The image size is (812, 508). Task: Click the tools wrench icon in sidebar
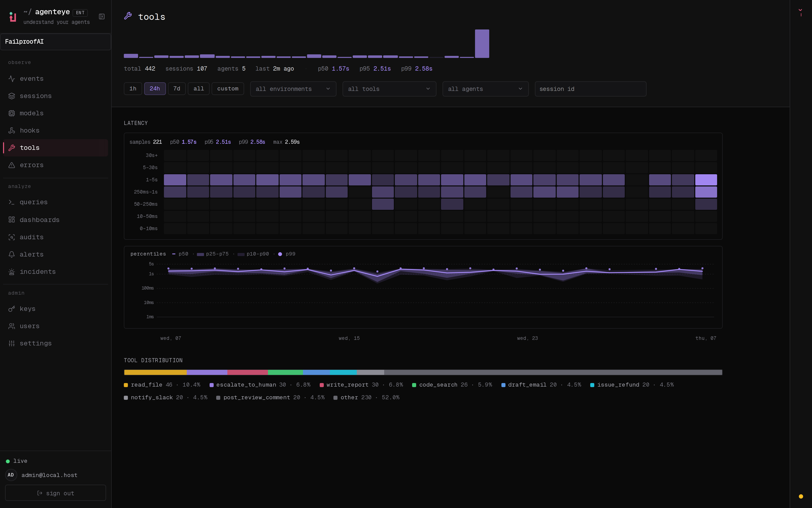[x=12, y=148]
